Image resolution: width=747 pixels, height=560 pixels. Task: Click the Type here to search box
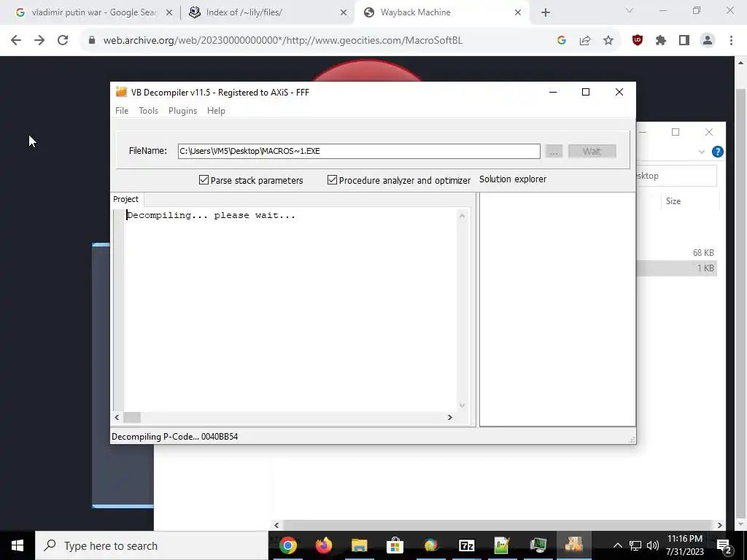tap(152, 545)
